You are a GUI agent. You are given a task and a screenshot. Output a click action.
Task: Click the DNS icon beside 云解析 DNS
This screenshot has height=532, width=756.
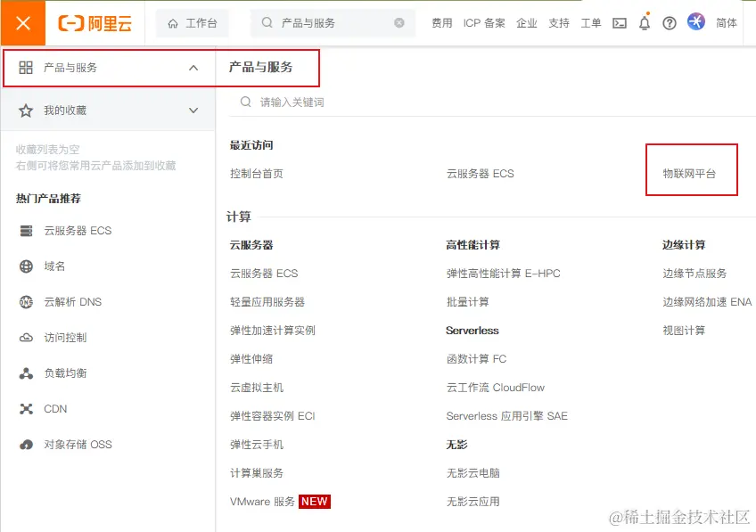click(26, 302)
